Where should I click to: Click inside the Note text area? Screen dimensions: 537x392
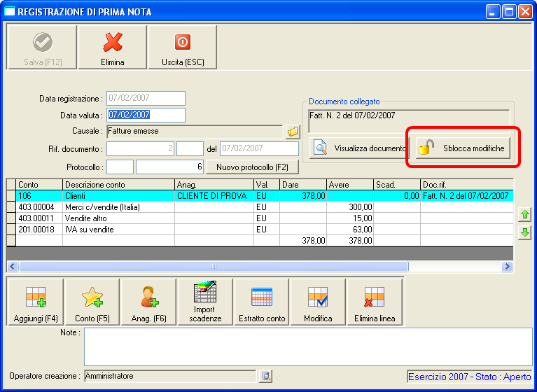(x=308, y=346)
